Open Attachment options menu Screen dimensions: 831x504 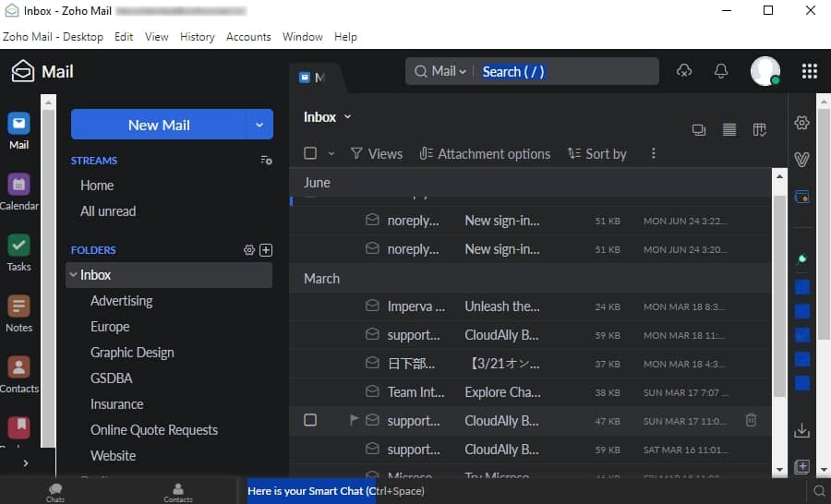[x=485, y=153]
